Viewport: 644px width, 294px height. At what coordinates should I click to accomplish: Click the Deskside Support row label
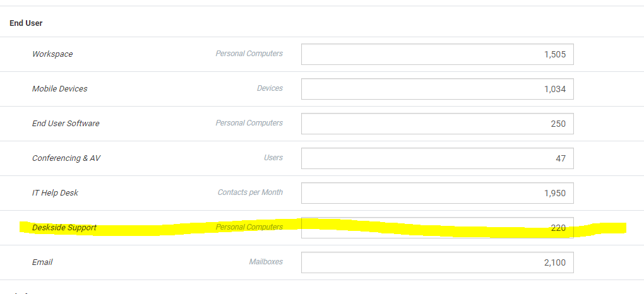click(64, 228)
